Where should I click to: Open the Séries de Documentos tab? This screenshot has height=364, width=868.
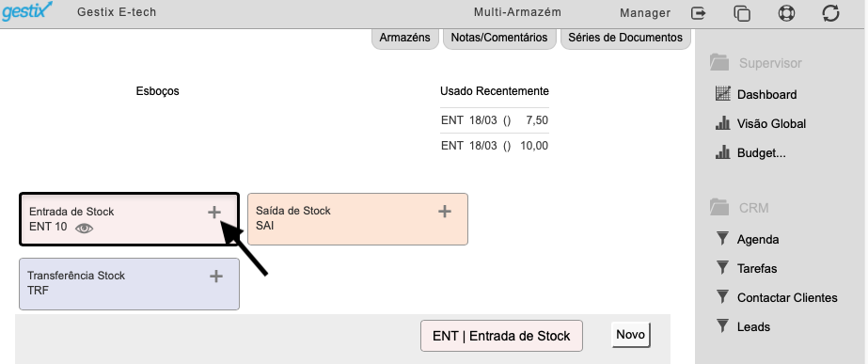(x=625, y=38)
